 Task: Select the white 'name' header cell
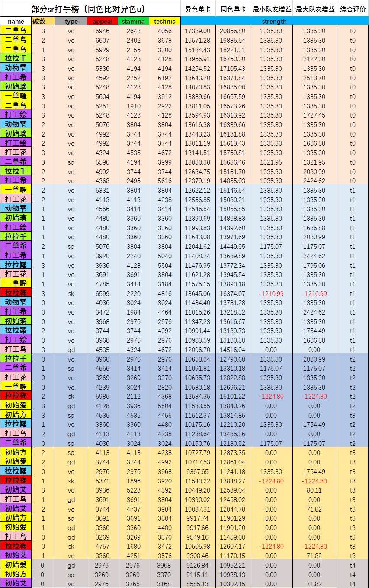click(16, 21)
